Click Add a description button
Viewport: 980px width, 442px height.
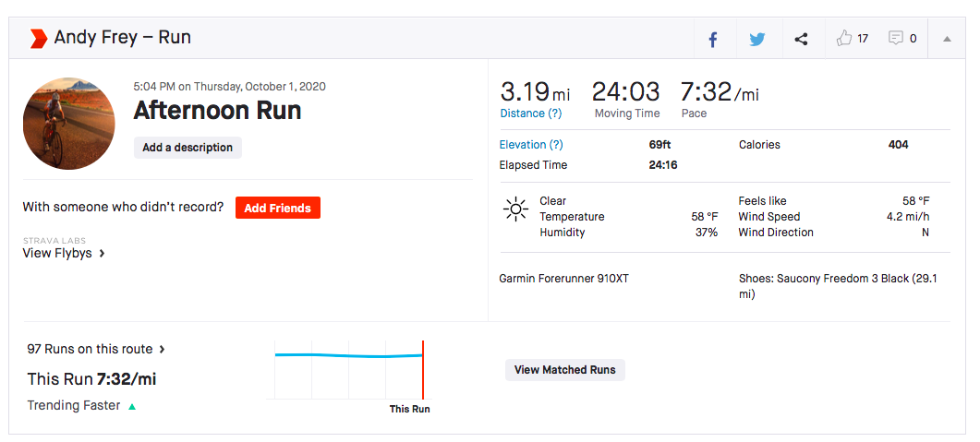coord(188,148)
